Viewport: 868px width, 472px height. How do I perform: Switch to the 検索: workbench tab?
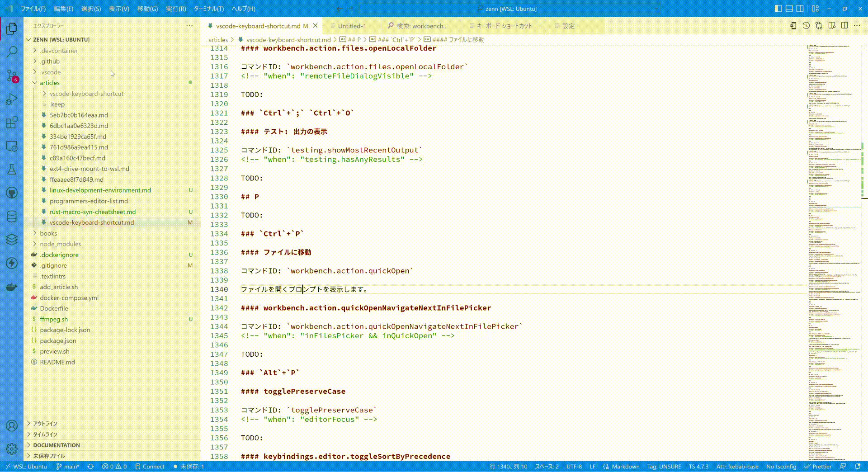422,26
